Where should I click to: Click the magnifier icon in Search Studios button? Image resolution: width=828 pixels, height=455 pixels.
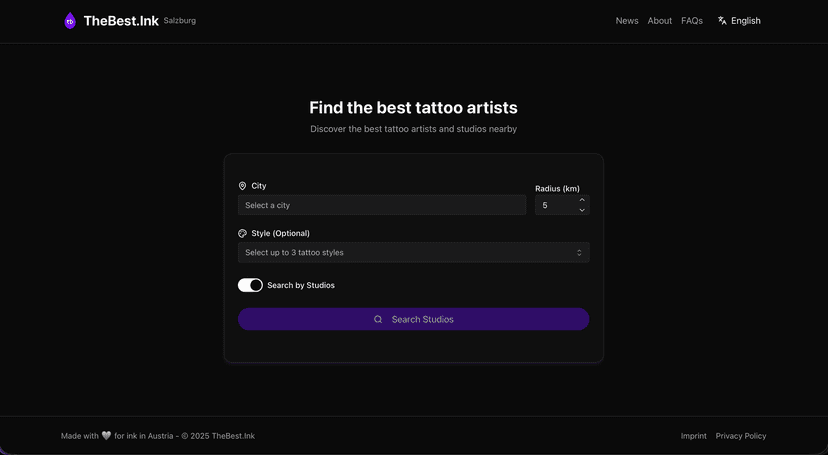click(378, 320)
